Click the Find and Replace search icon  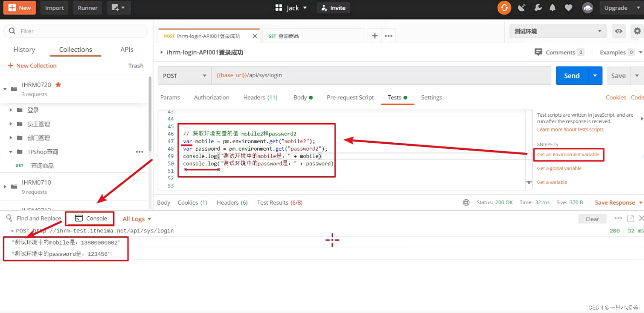pyautogui.click(x=9, y=218)
